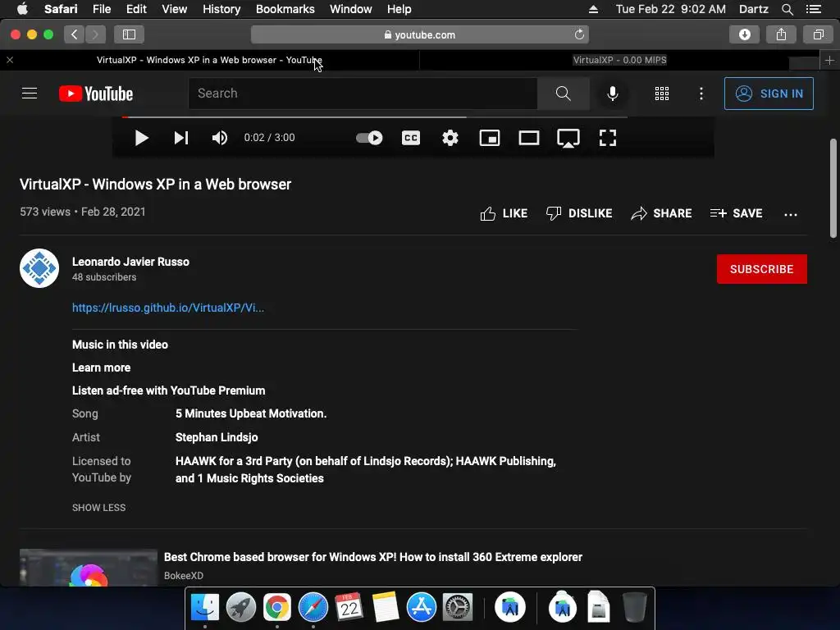Show the Safari sidebar
840x630 pixels.
tap(129, 34)
